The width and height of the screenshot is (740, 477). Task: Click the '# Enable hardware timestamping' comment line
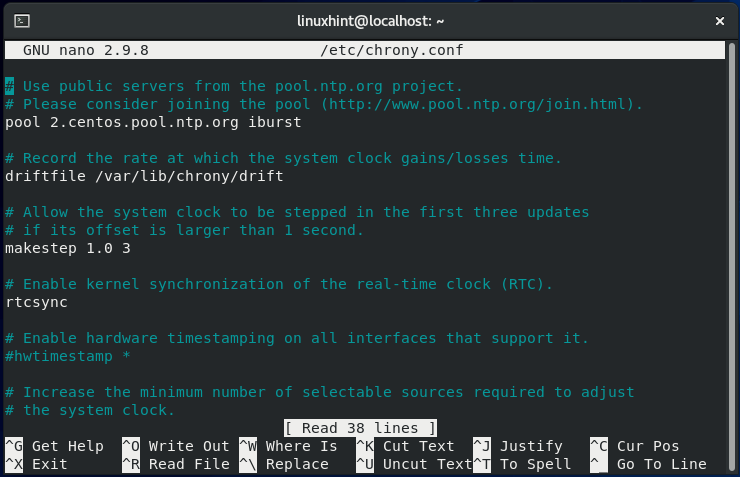[297, 338]
